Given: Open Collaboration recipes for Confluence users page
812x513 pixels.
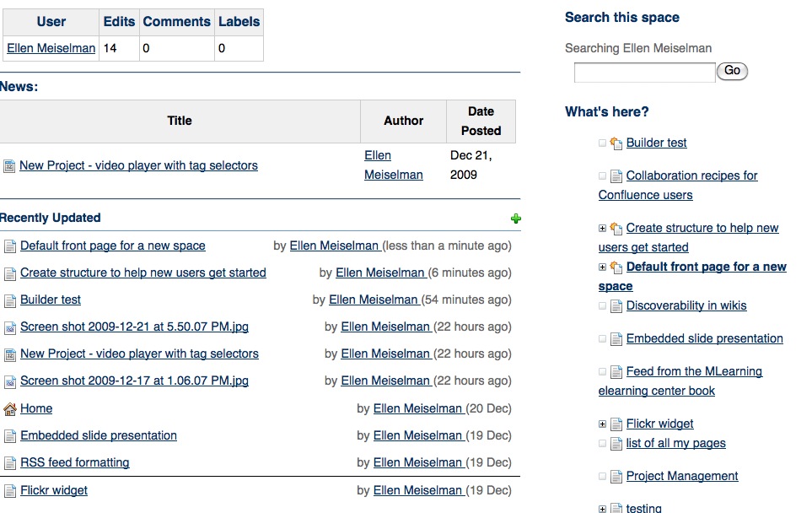Looking at the screenshot, I should click(x=691, y=176).
